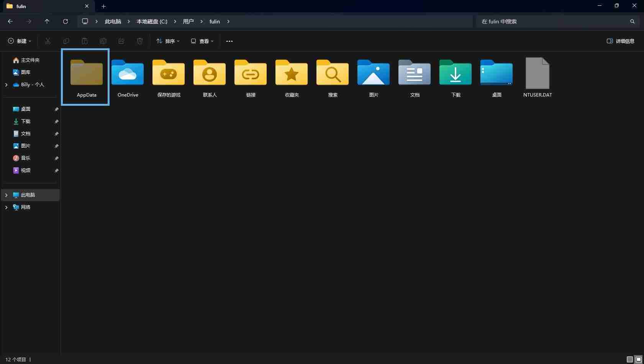Viewport: 644px width, 364px height.
Task: Open the 图片 folder in the file list
Action: click(x=373, y=77)
